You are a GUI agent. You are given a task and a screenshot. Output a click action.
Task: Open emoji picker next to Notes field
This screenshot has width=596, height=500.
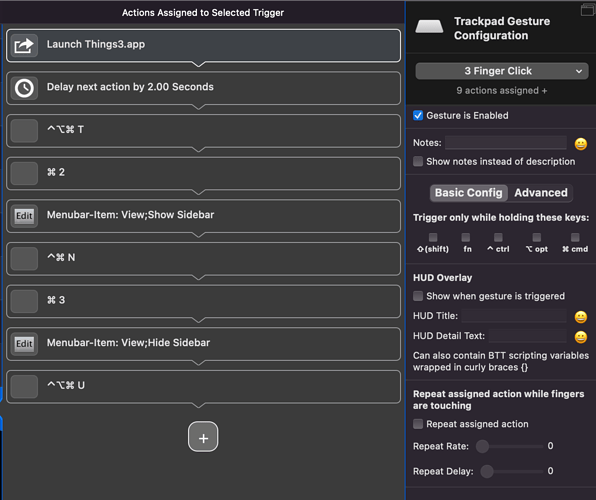[x=580, y=144]
